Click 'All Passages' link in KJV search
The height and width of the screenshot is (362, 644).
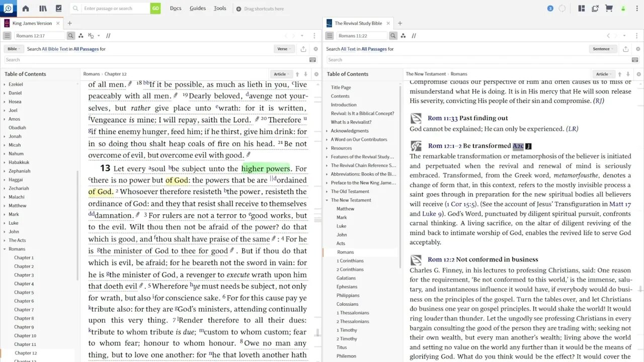(x=86, y=49)
